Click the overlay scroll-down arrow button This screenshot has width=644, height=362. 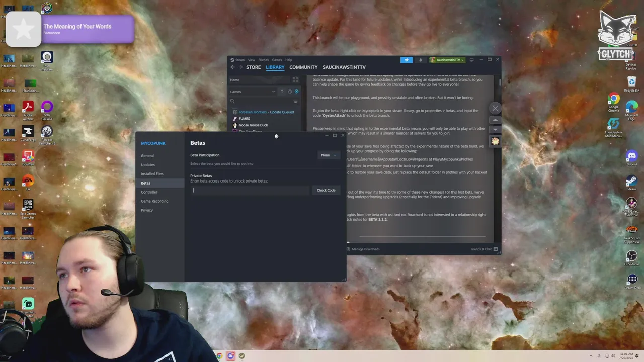point(495,130)
